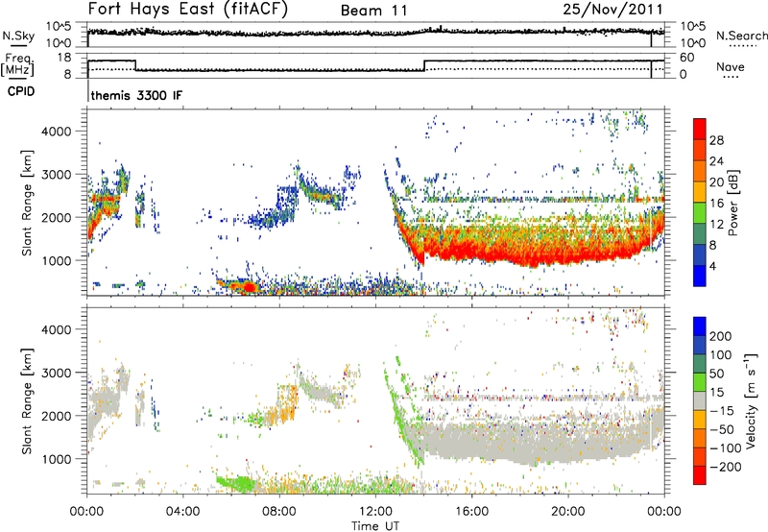Viewport: 768px width, 532px height.
Task: Click the '1000' tick on velocity panel
Action: tap(57, 459)
